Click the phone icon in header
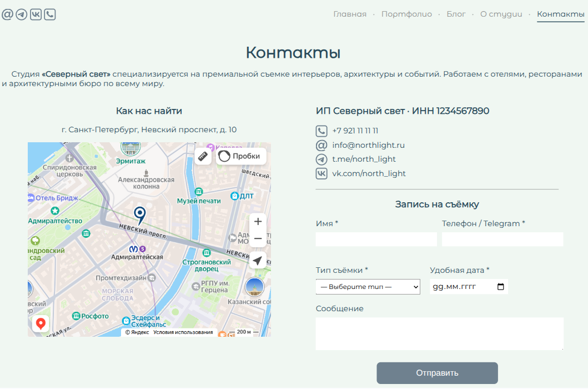 (x=50, y=14)
